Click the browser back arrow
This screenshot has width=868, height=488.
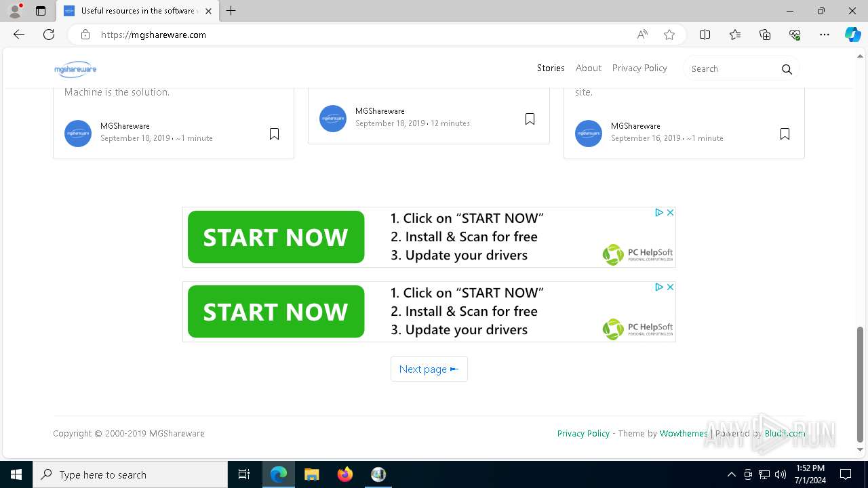[x=19, y=35]
